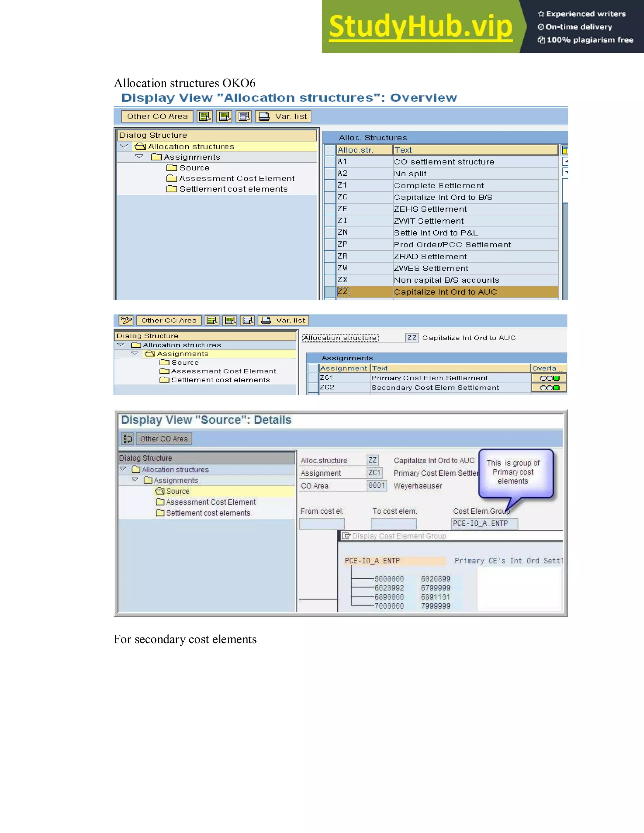Image resolution: width=644 pixels, height=833 pixels.
Task: Click Deselect All icon in Assignments screen toolbar
Action: pos(247,320)
